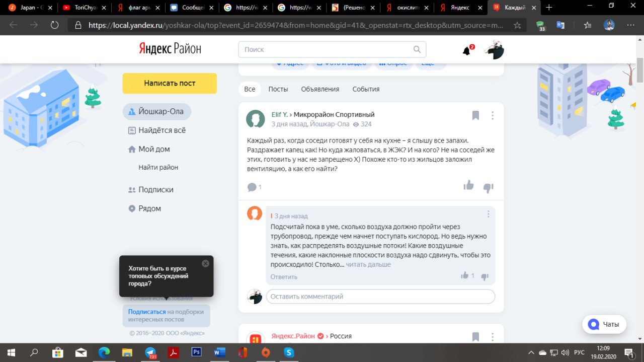Close the dark subscription tooltip
The image size is (644, 362).
point(205,263)
